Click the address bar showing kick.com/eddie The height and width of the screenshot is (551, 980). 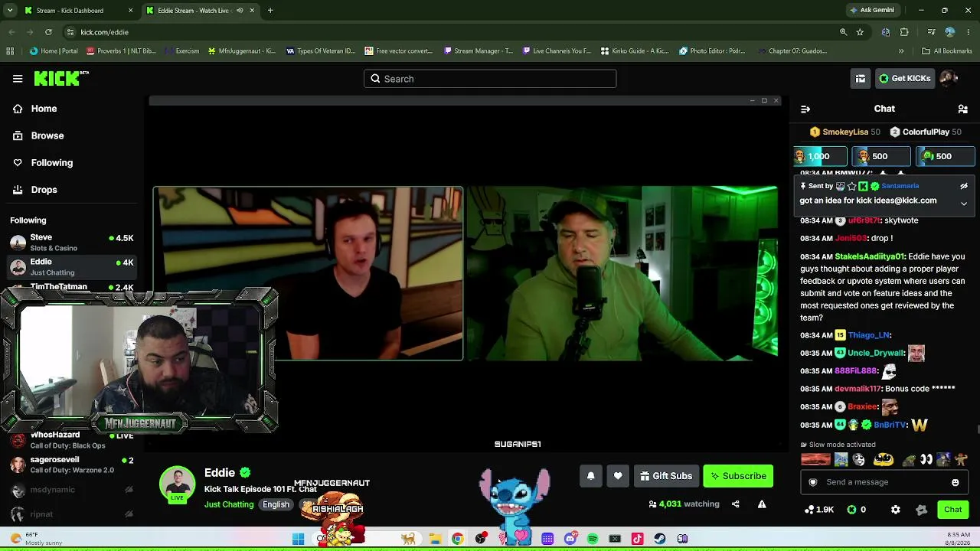[x=452, y=32]
